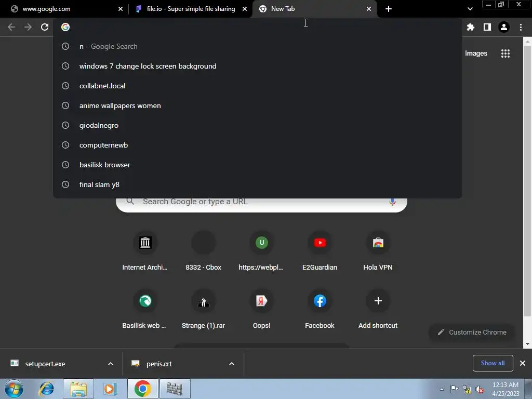Screen dimensions: 532x399
Task: Open the profile avatar menu
Action: pyautogui.click(x=504, y=27)
